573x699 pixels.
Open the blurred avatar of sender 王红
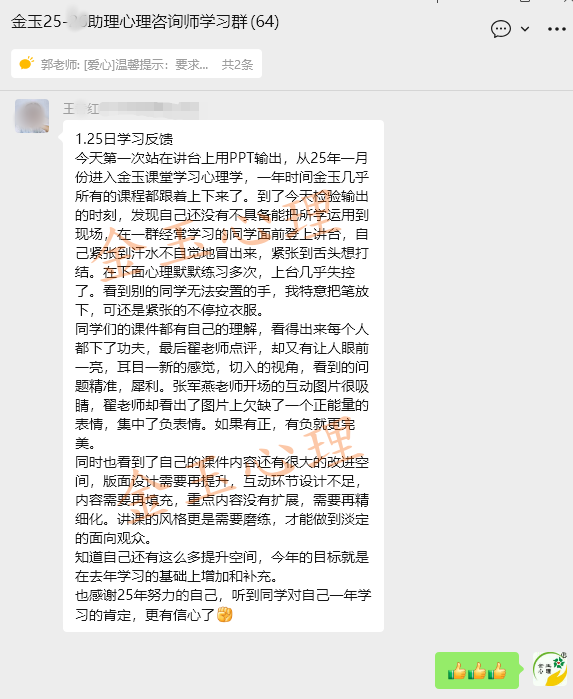click(32, 116)
